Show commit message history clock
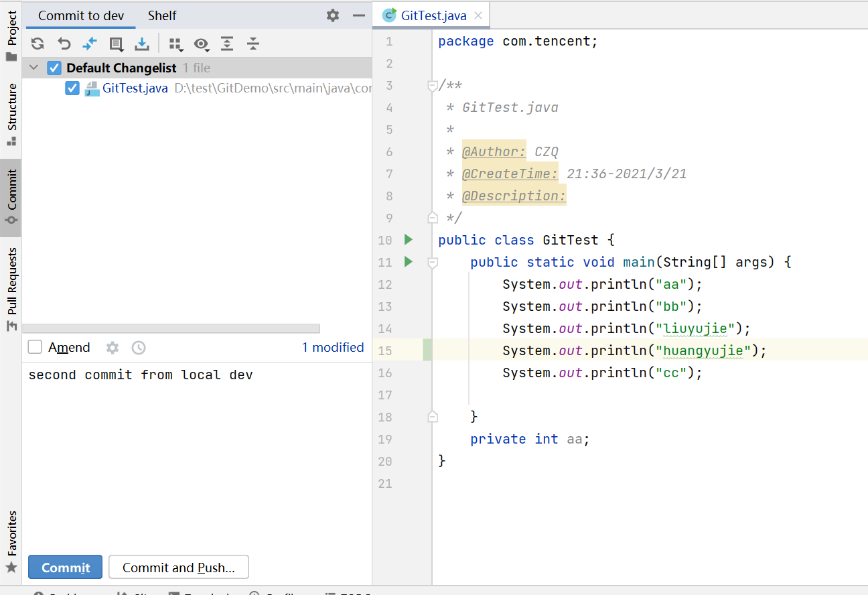The image size is (868, 595). [x=139, y=348]
